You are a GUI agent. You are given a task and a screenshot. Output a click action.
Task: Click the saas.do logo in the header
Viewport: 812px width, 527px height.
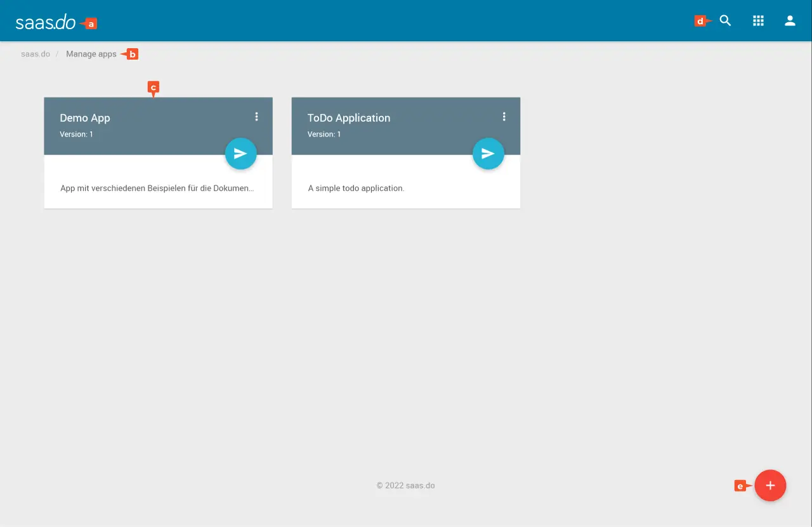46,23
